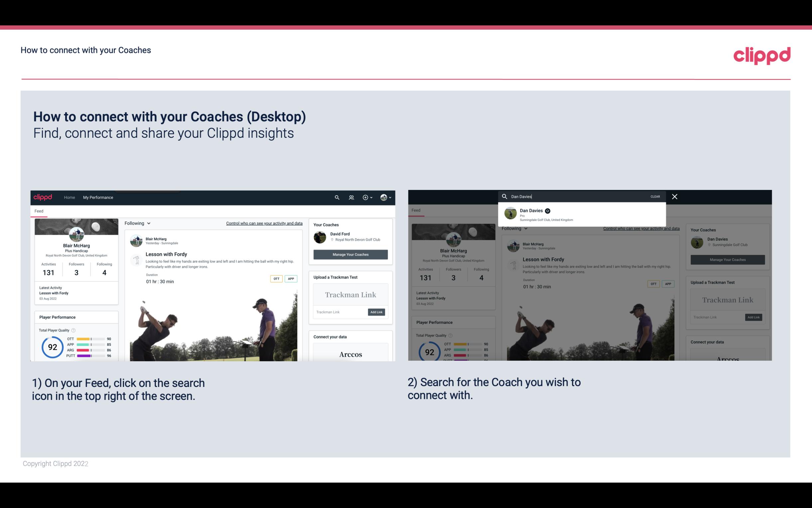Click the Home tab in navigation bar
This screenshot has width=812, height=508.
click(x=69, y=197)
